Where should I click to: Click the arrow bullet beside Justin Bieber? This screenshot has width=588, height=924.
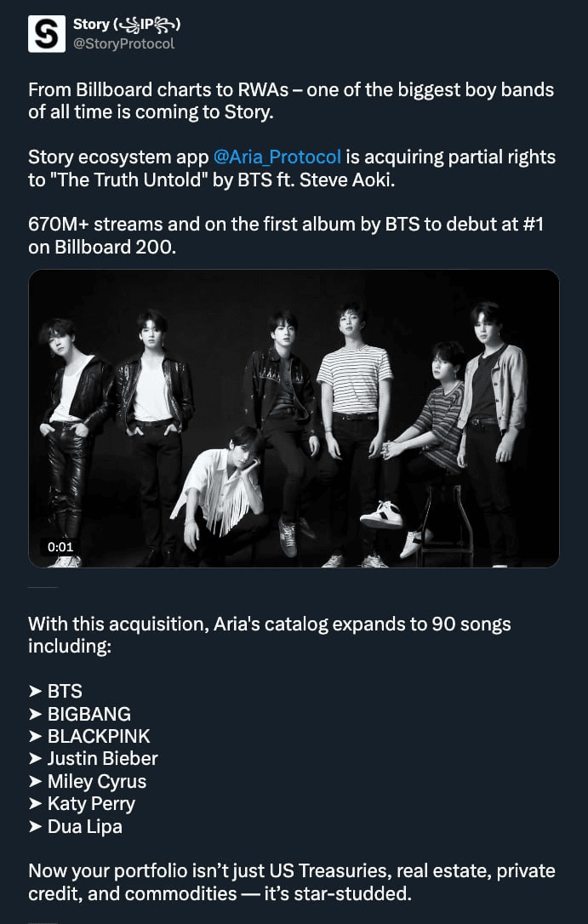click(36, 758)
